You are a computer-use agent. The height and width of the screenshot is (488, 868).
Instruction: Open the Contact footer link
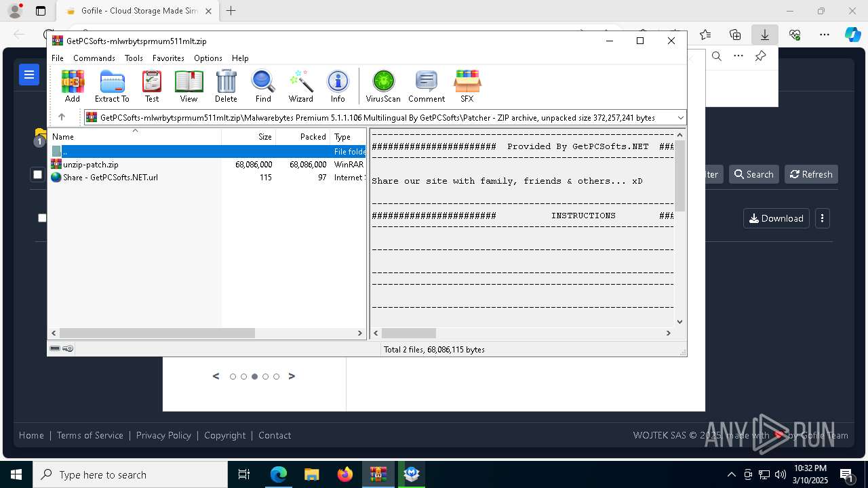275,435
